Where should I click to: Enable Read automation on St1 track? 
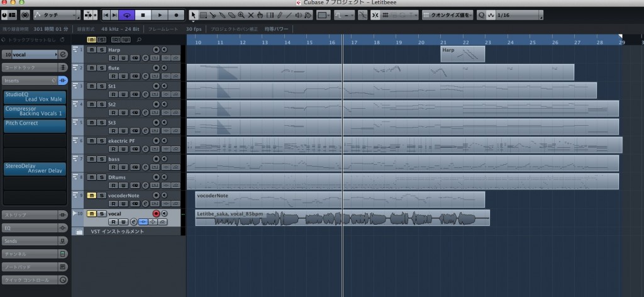(113, 94)
